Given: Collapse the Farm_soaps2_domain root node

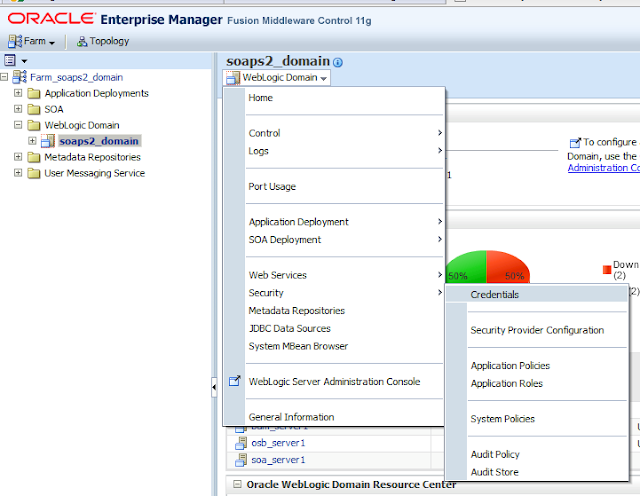Looking at the screenshot, I should click(x=4, y=77).
